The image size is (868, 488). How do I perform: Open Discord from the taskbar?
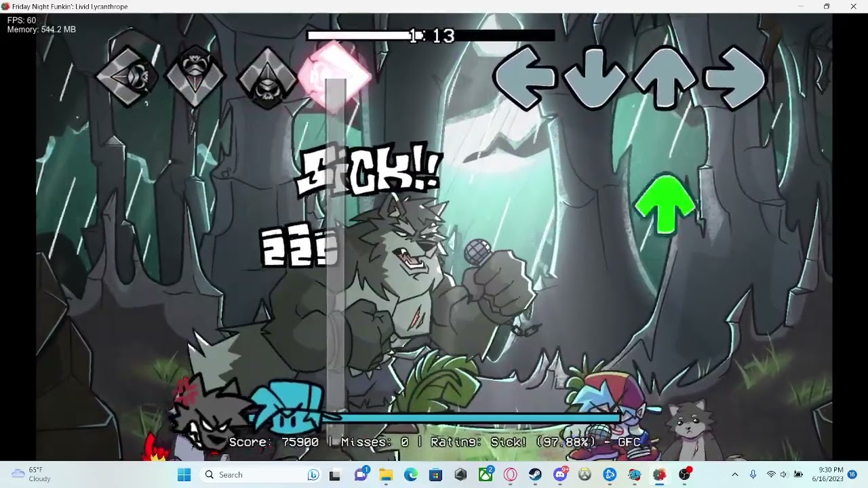click(560, 474)
